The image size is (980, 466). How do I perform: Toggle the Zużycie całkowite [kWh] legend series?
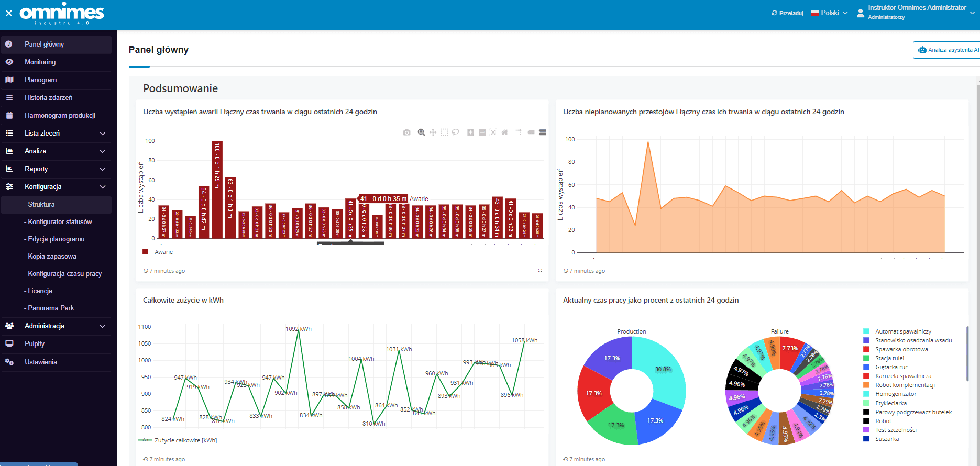pos(178,440)
